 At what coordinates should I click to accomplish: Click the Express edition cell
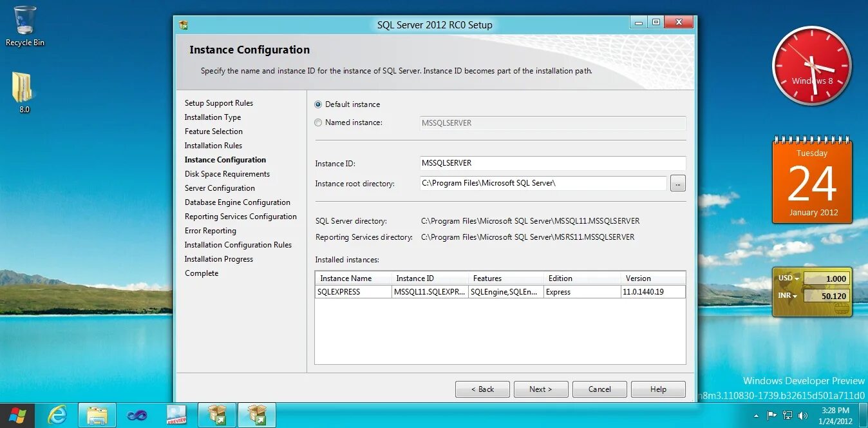point(582,292)
